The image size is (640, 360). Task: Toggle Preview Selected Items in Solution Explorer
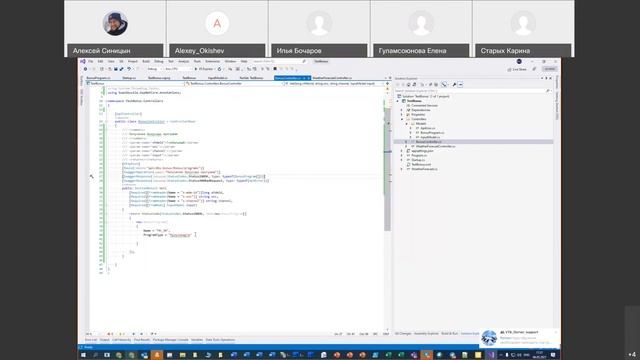click(460, 84)
